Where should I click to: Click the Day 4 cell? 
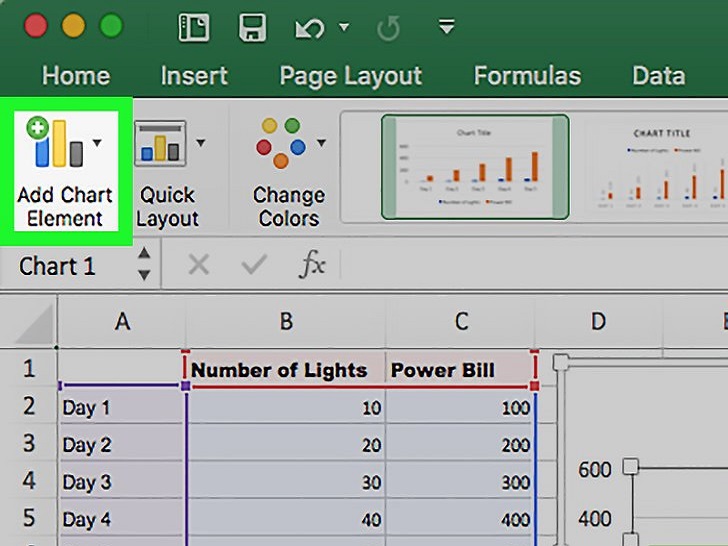pos(122,519)
